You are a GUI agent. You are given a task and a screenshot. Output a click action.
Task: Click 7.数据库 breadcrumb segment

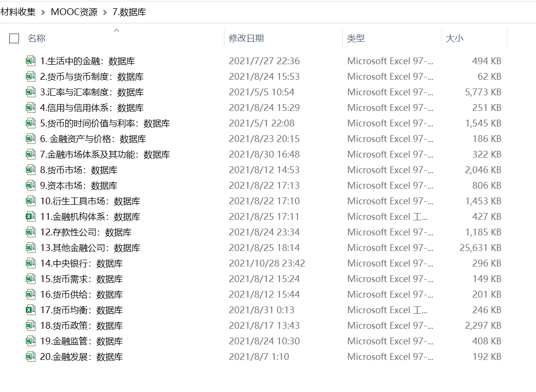pyautogui.click(x=129, y=12)
